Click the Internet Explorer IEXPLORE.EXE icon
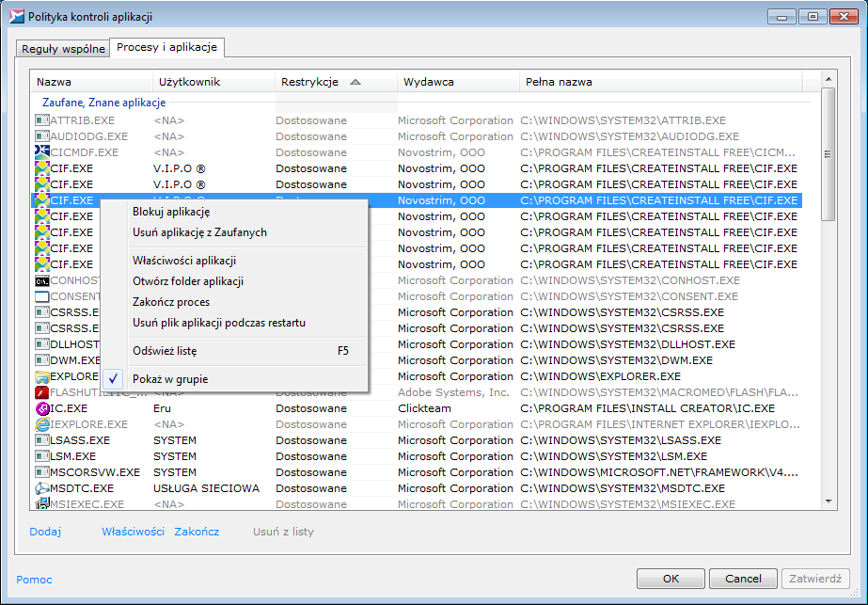 [42, 424]
